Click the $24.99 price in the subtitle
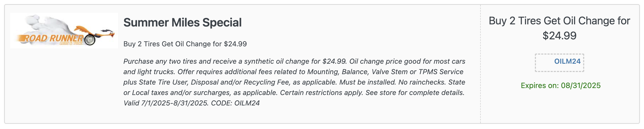The width and height of the screenshot is (644, 129). tap(235, 44)
